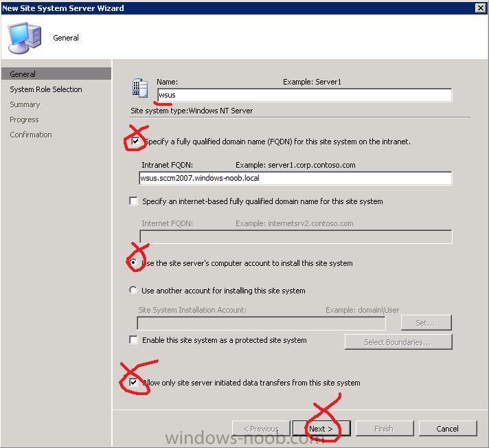Screen dimensions: 489x448
Task: Click the 'Intranet FQDN:' label
Action: point(167,165)
